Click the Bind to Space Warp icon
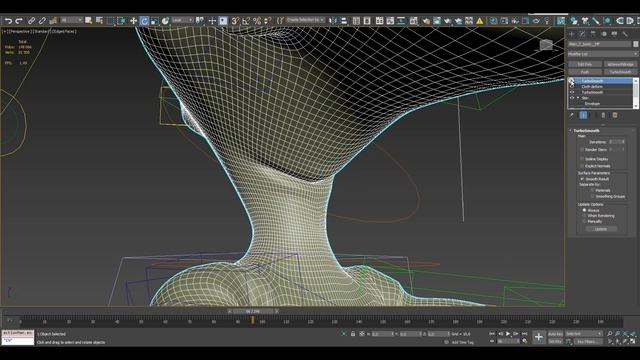This screenshot has width=640, height=360. (x=53, y=20)
